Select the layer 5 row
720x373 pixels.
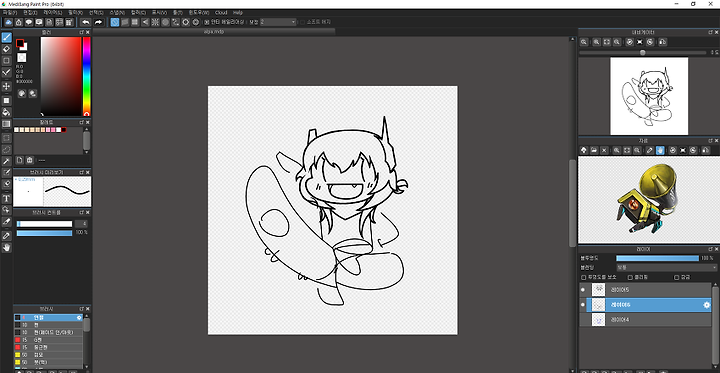tap(646, 290)
